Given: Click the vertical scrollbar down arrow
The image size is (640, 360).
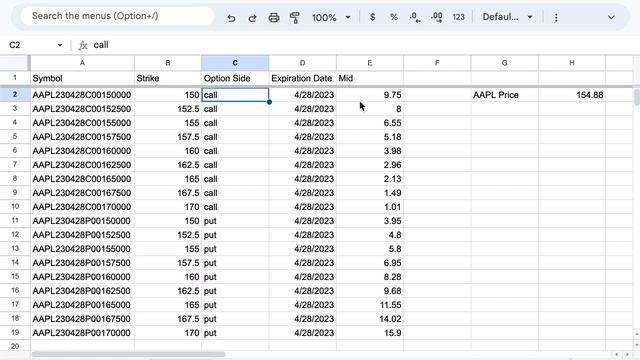Looking at the screenshot, I should point(636,345).
